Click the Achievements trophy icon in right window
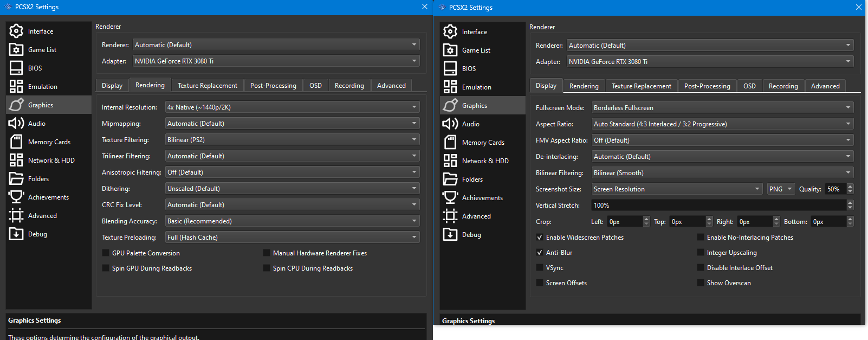This screenshot has width=868, height=340. click(450, 197)
